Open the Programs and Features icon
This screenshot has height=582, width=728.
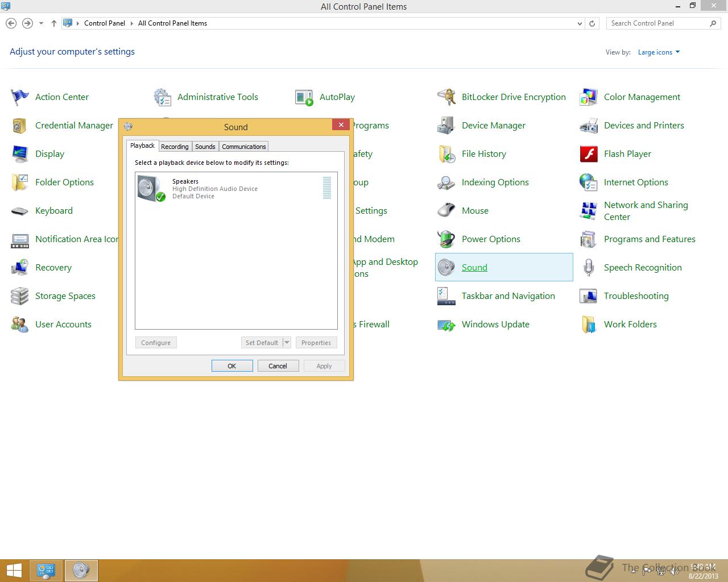coord(589,239)
